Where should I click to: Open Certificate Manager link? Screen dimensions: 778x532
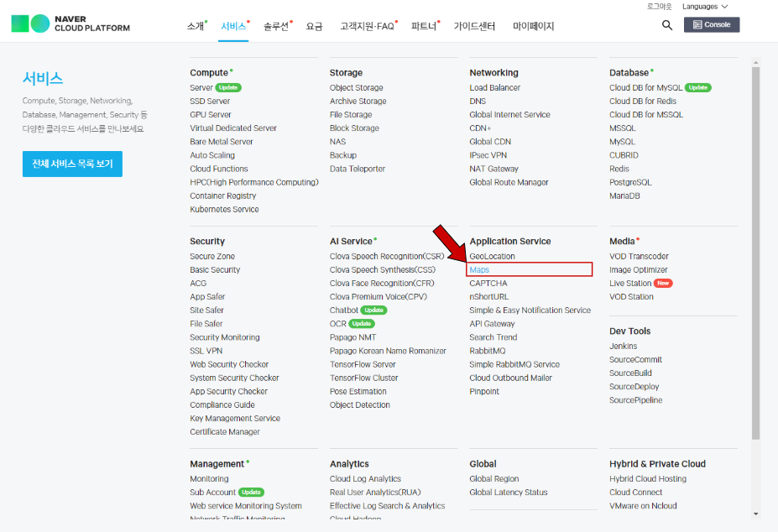coord(225,432)
